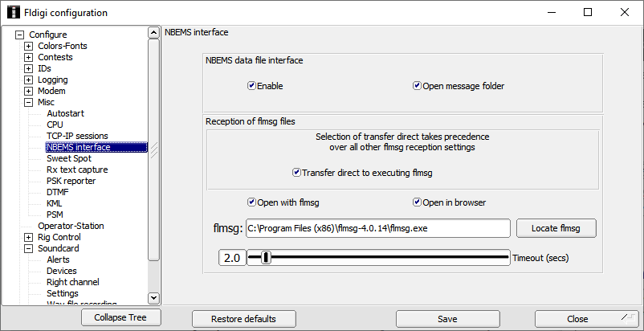Save the configuration
This screenshot has height=331, width=644.
click(447, 319)
